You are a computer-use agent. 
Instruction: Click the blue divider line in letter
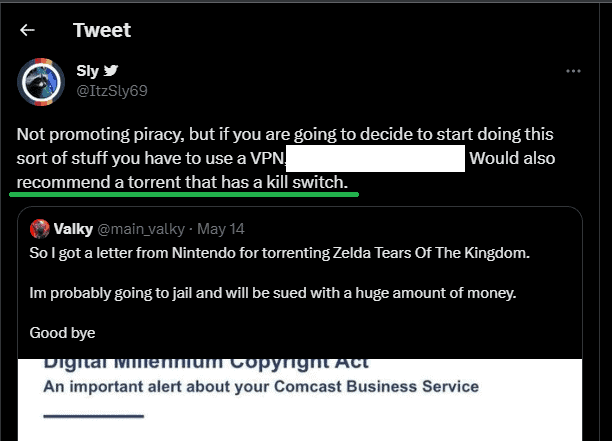(x=94, y=415)
